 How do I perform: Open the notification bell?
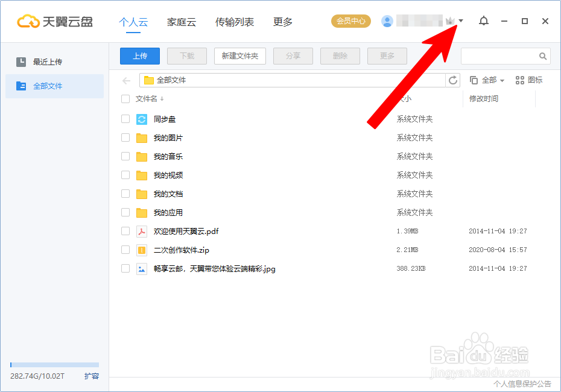coord(484,21)
